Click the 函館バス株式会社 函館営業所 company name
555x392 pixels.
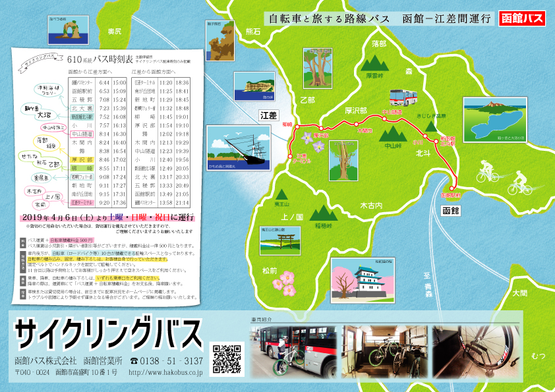(x=69, y=361)
